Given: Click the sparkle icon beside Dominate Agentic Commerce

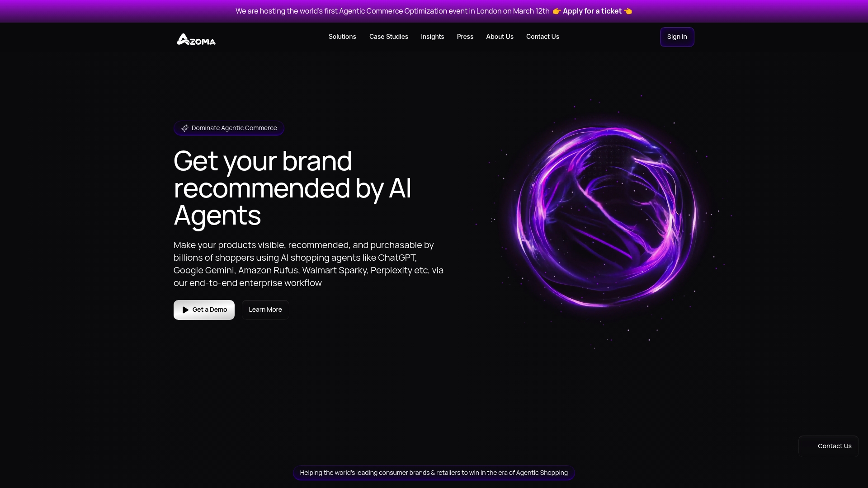Looking at the screenshot, I should tap(185, 128).
